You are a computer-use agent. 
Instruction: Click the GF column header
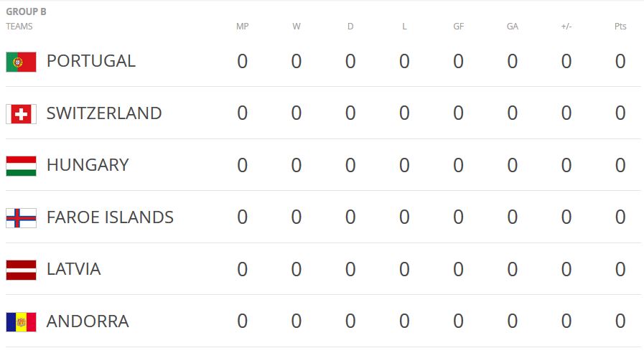point(458,27)
